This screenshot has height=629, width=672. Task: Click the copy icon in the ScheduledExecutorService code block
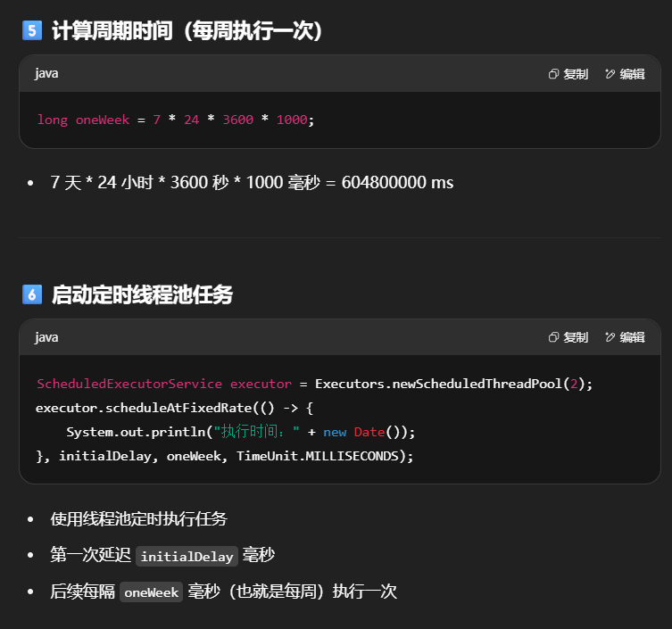point(553,337)
